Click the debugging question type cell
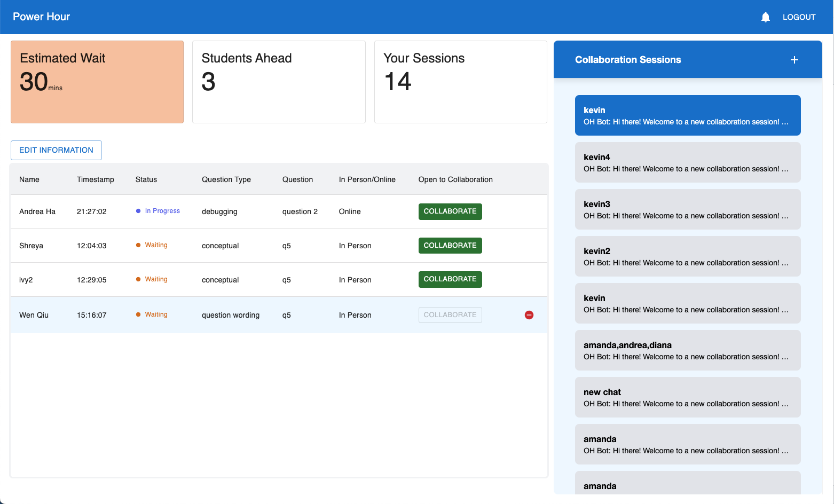Image resolution: width=834 pixels, height=504 pixels. [x=219, y=211]
